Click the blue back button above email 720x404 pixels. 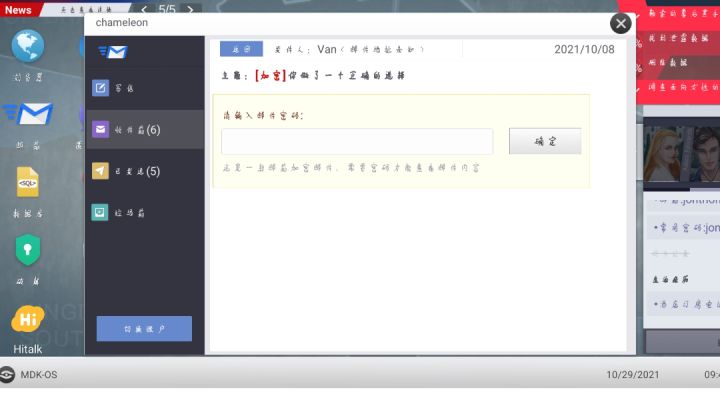(241, 49)
